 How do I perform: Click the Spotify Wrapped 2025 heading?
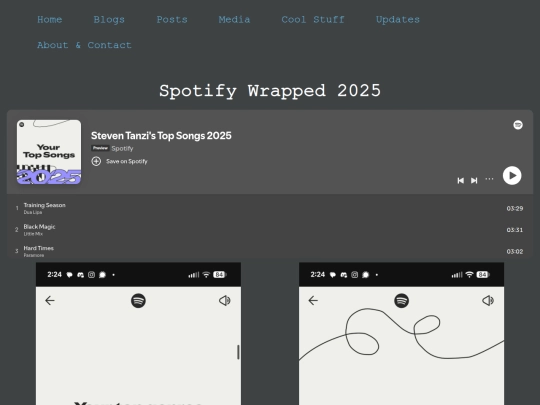pyautogui.click(x=270, y=91)
